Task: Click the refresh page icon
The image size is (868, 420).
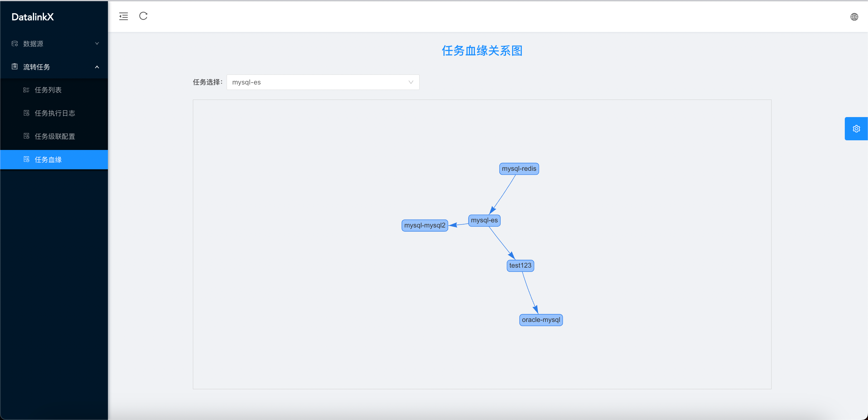Action: 143,16
